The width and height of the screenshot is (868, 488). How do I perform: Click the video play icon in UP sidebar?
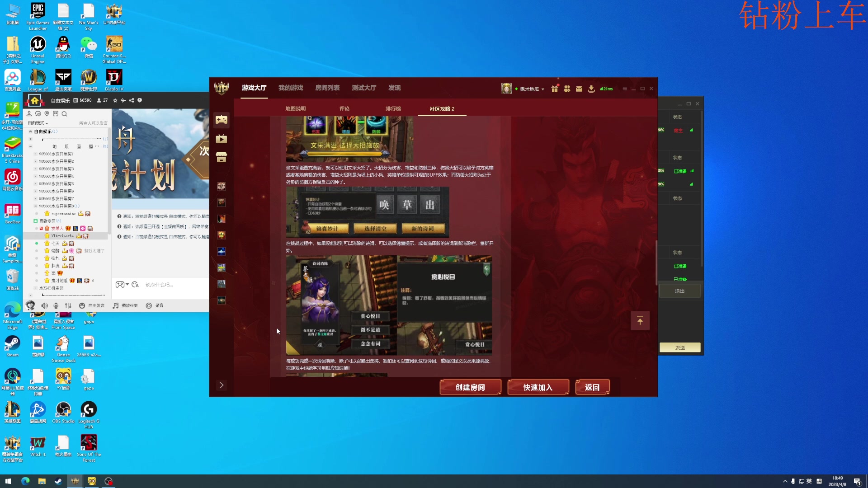[222, 139]
